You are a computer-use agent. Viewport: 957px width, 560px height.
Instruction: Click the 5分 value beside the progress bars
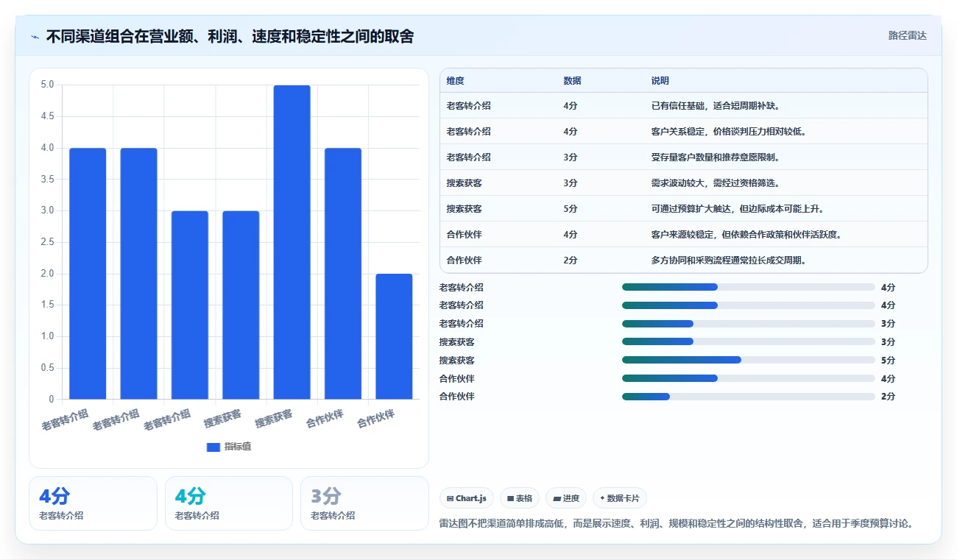(x=888, y=361)
